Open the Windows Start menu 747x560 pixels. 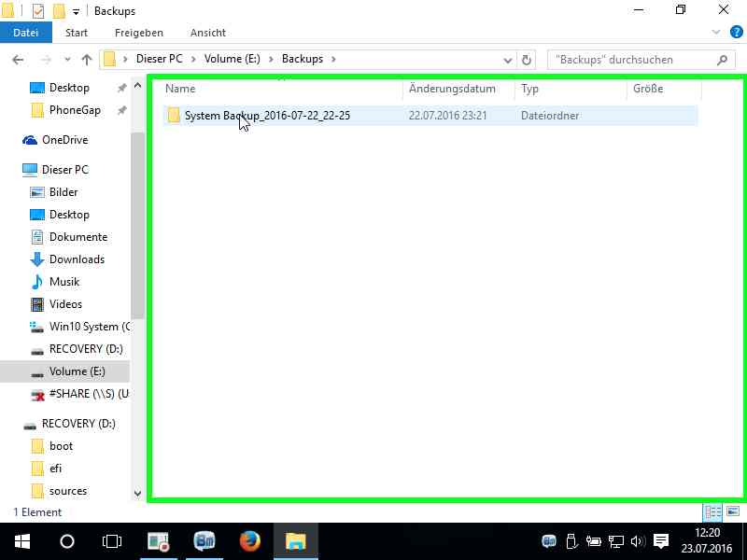22,541
